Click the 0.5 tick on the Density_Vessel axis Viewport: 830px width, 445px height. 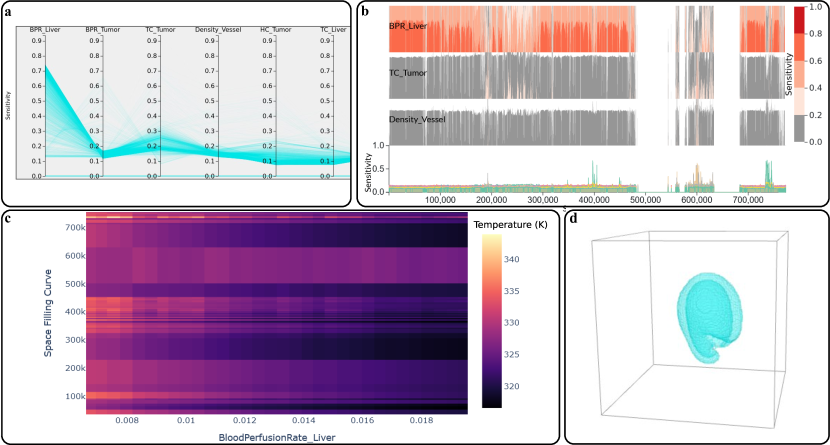[209, 101]
